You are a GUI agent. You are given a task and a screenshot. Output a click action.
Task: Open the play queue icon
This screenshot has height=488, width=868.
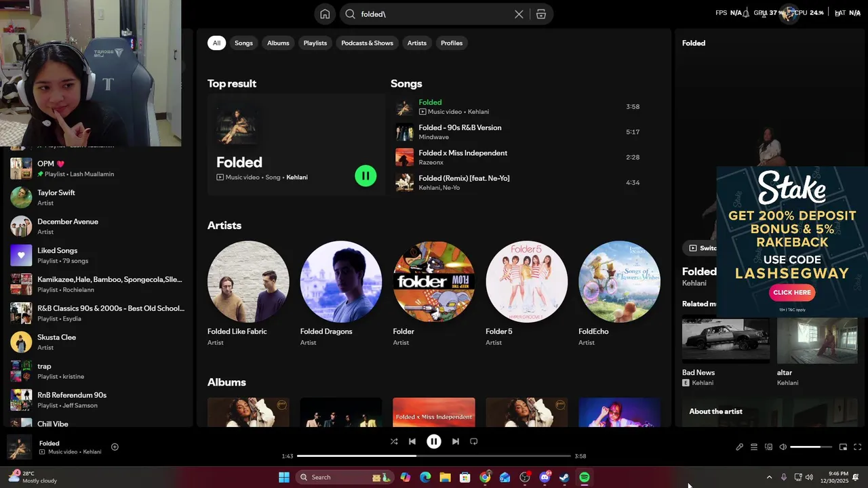click(x=754, y=447)
